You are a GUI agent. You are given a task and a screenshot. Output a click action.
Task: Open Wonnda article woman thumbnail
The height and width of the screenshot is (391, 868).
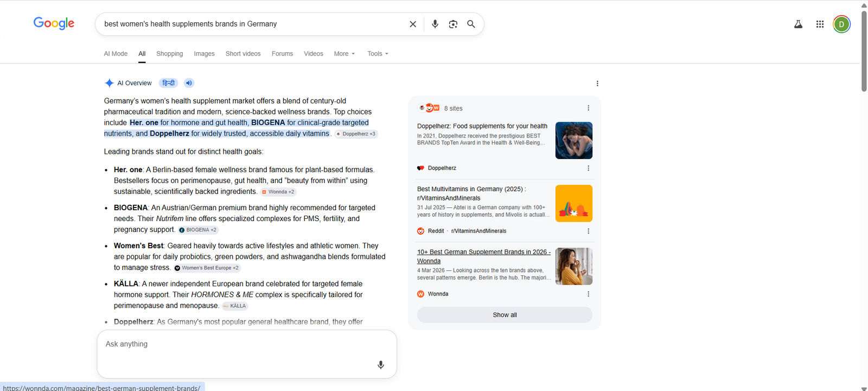[574, 267]
